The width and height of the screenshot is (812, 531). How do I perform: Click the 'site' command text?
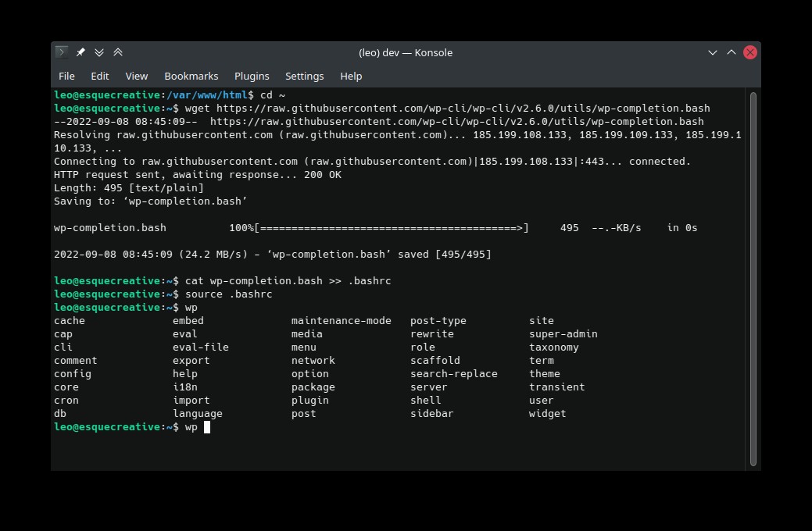(x=541, y=321)
